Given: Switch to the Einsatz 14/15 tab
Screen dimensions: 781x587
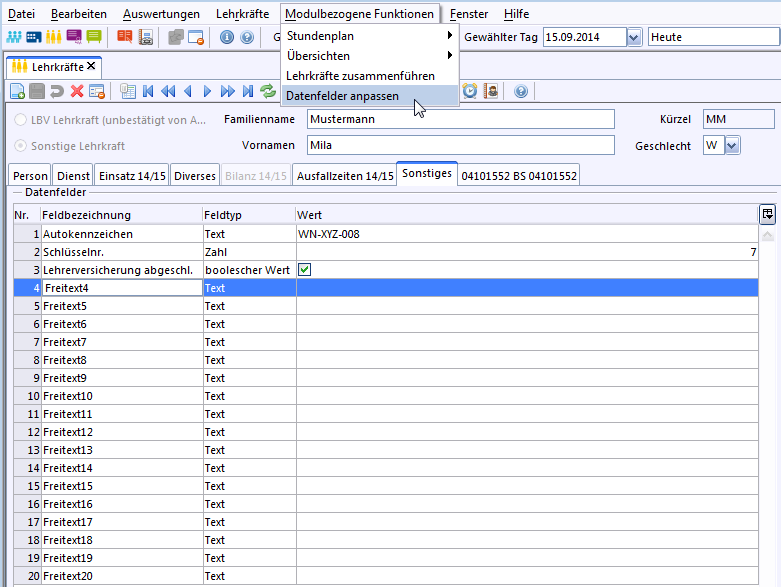Looking at the screenshot, I should click(131, 176).
